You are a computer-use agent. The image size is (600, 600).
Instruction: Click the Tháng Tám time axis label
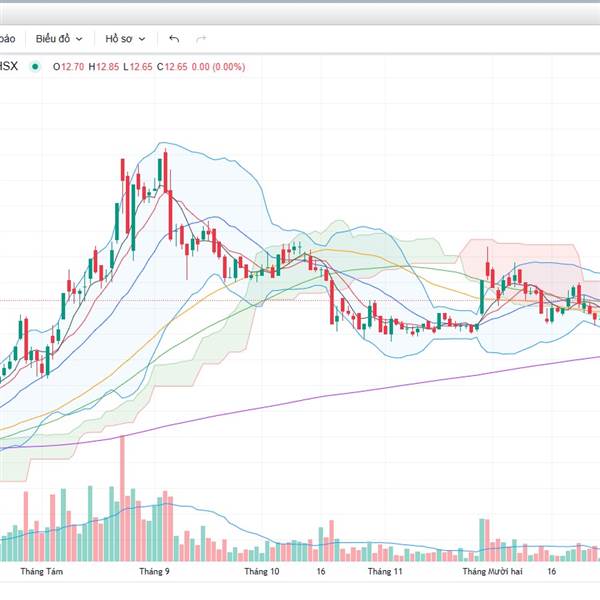click(x=42, y=571)
